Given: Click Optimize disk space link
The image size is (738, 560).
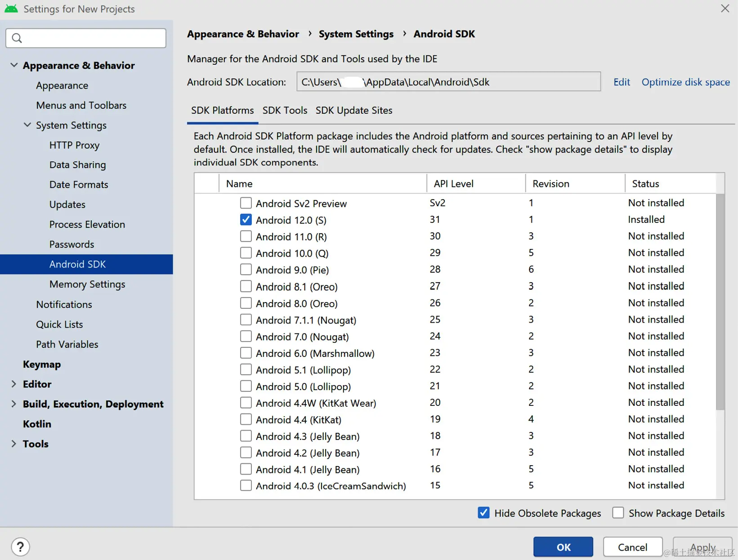Looking at the screenshot, I should tap(685, 82).
